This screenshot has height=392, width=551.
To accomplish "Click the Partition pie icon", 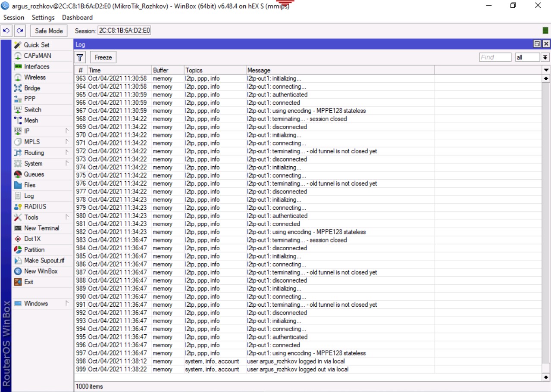I will 18,249.
